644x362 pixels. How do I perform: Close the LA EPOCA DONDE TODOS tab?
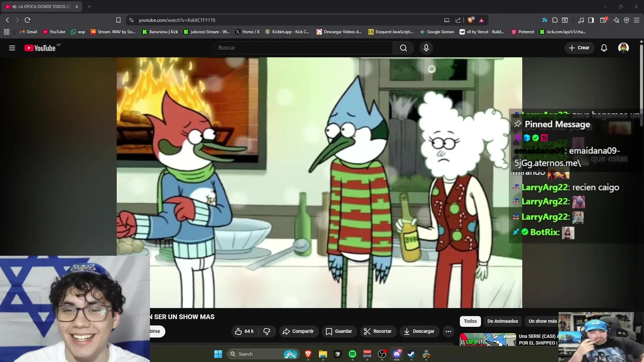click(x=77, y=7)
